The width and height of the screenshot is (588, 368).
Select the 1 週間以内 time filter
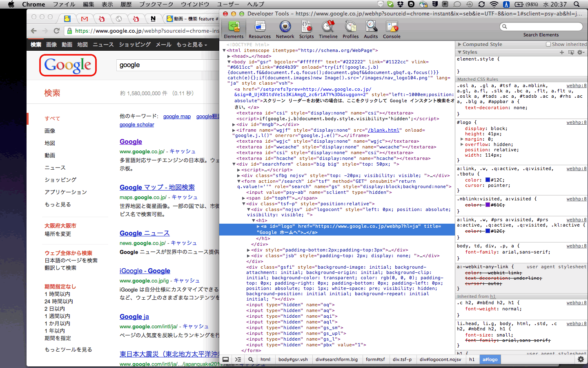tap(57, 316)
